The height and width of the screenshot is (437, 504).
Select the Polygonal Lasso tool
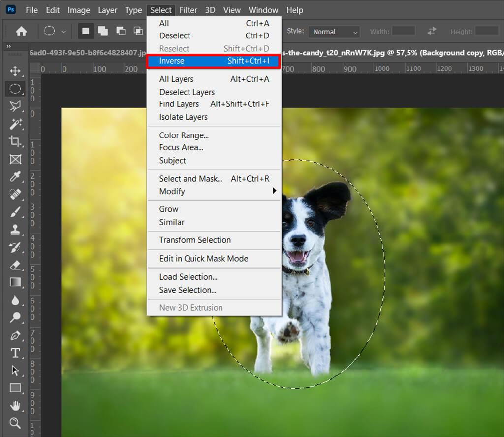(x=15, y=106)
